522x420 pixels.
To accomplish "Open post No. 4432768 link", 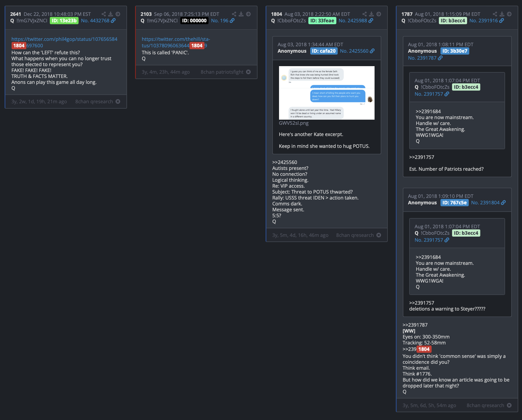I will coord(95,20).
